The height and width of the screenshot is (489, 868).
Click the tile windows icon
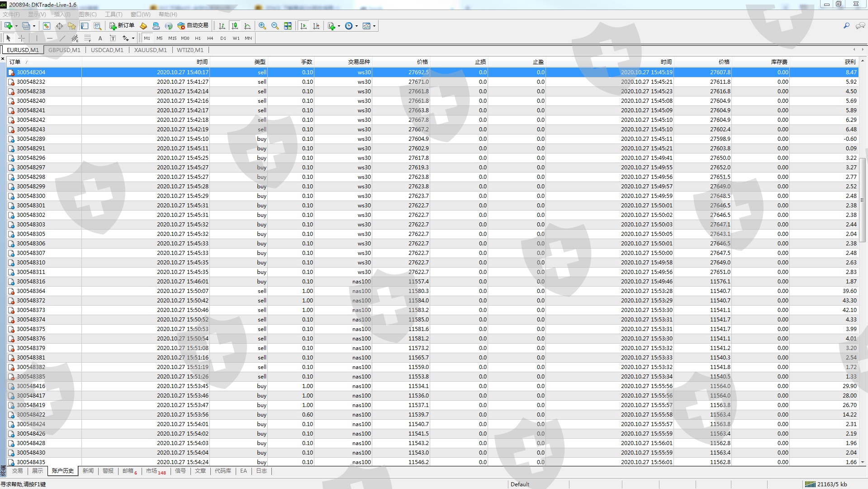click(x=288, y=26)
